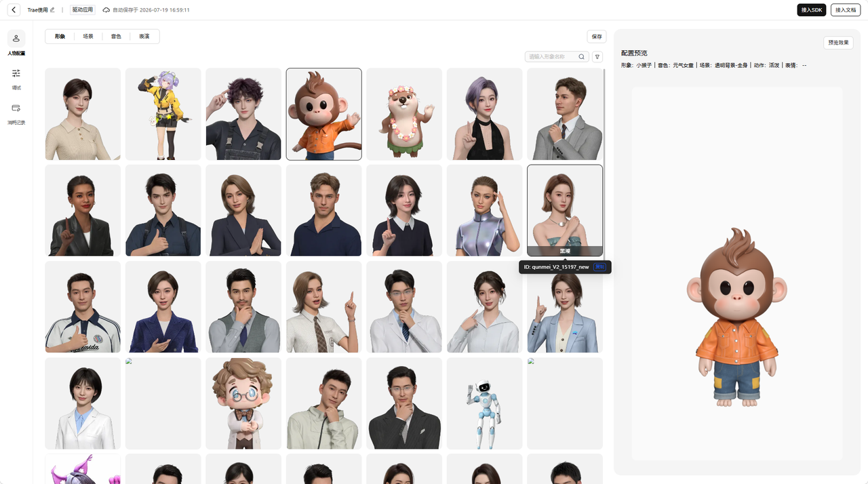The image size is (868, 484).
Task: Go back using the top-left arrow
Action: point(14,10)
